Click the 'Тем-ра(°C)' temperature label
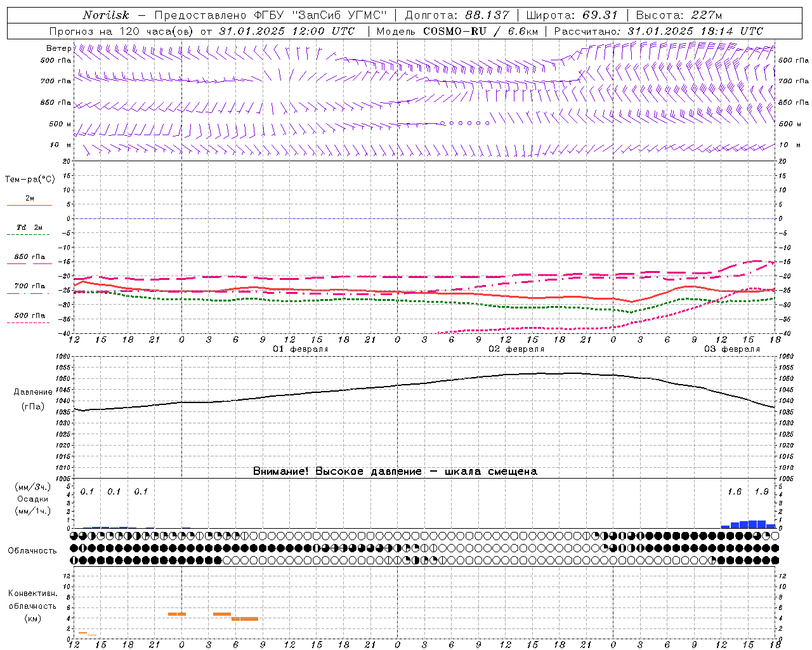 tap(30, 180)
